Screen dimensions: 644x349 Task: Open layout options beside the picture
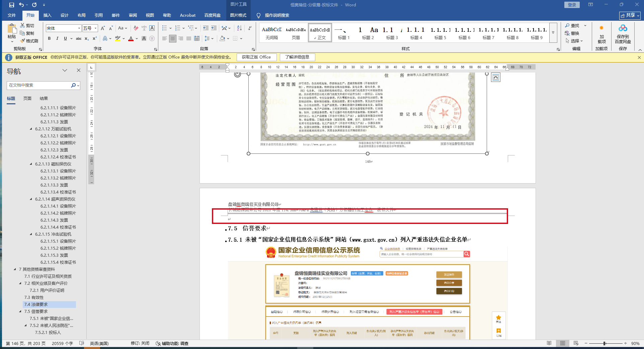point(496,78)
